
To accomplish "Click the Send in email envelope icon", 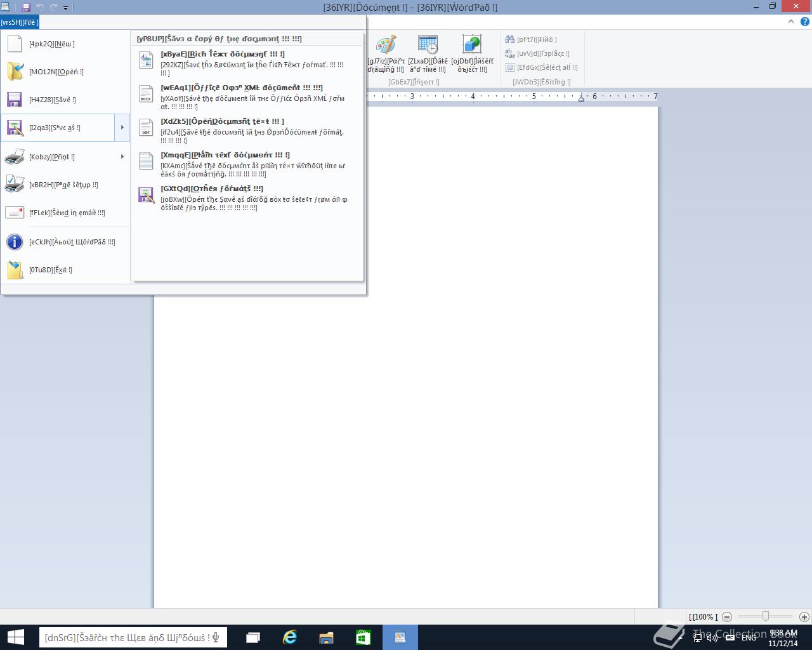I will tap(14, 213).
